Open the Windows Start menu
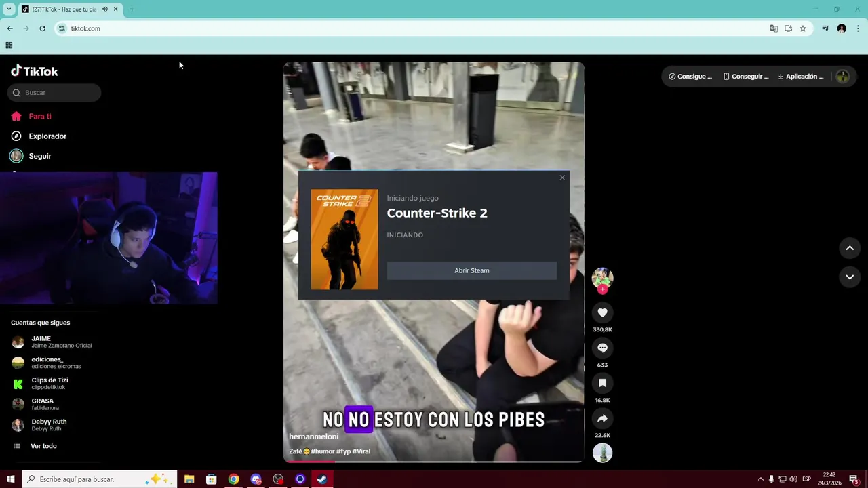The width and height of the screenshot is (868, 488). [10, 479]
